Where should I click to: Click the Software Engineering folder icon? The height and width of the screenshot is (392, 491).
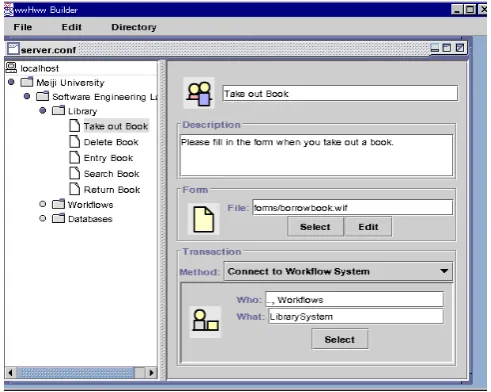point(42,96)
